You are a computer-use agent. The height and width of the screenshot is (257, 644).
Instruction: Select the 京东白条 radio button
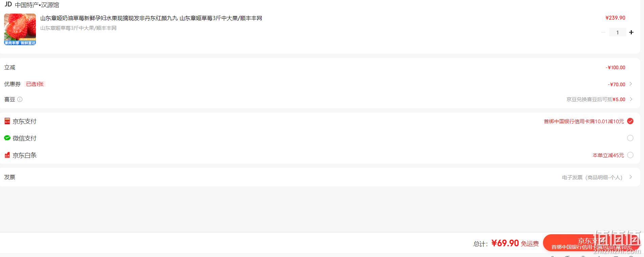[x=630, y=155]
